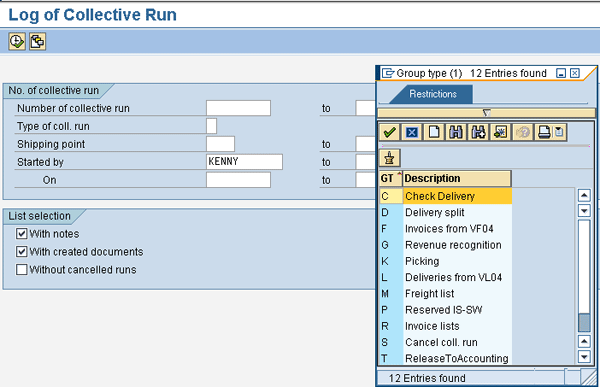Screen dimensions: 600x387
Task: Click top scroll-up arrow in list
Action: [x=584, y=196]
